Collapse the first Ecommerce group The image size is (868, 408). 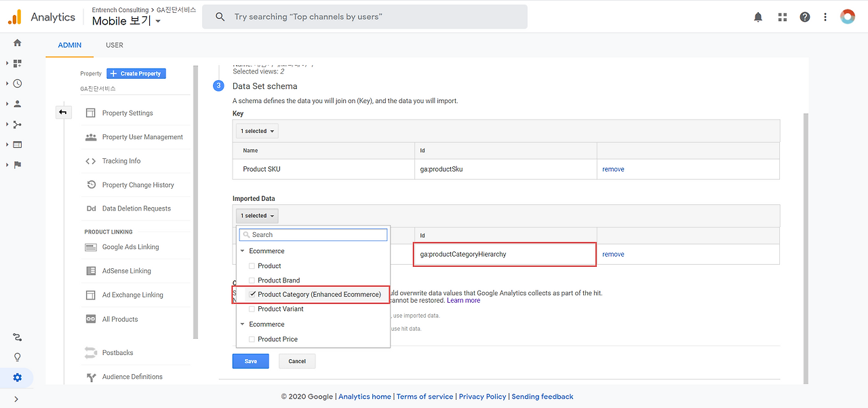click(243, 251)
